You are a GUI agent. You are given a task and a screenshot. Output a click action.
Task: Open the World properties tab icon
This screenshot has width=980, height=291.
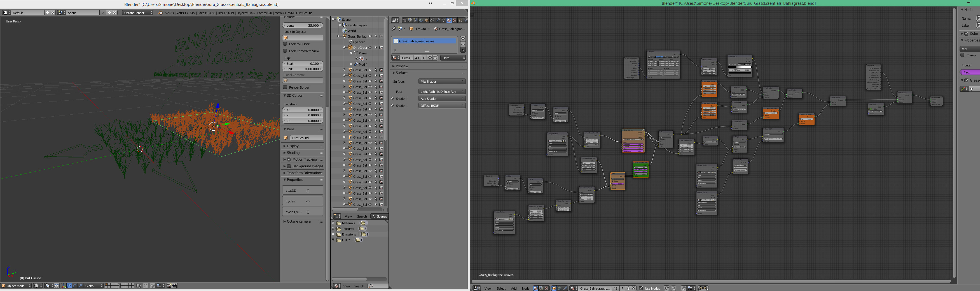click(421, 20)
